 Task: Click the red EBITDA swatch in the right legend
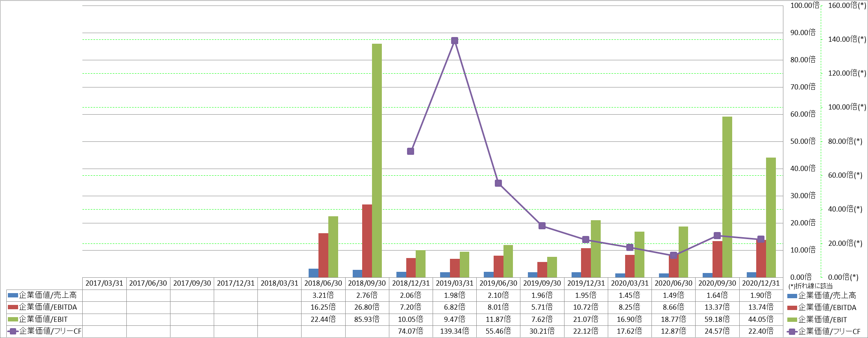pyautogui.click(x=792, y=308)
